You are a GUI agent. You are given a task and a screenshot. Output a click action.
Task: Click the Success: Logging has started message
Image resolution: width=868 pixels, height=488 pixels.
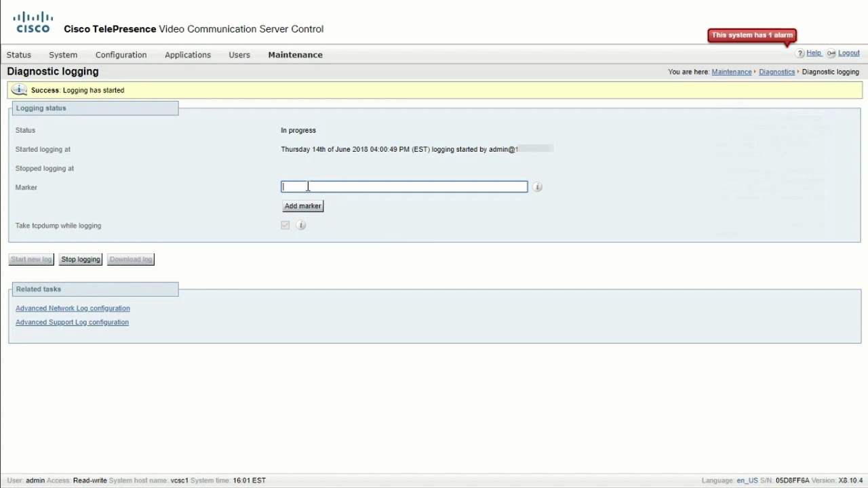[x=77, y=90]
